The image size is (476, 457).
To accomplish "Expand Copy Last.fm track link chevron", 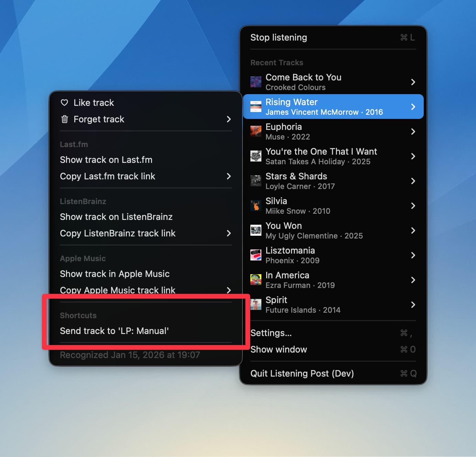I will [229, 176].
